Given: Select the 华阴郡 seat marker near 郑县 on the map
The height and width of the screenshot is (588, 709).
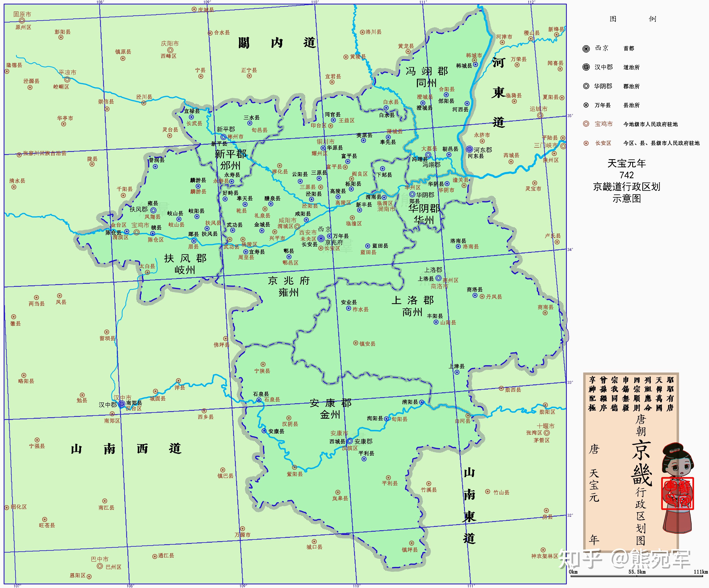Looking at the screenshot, I should pyautogui.click(x=412, y=194).
